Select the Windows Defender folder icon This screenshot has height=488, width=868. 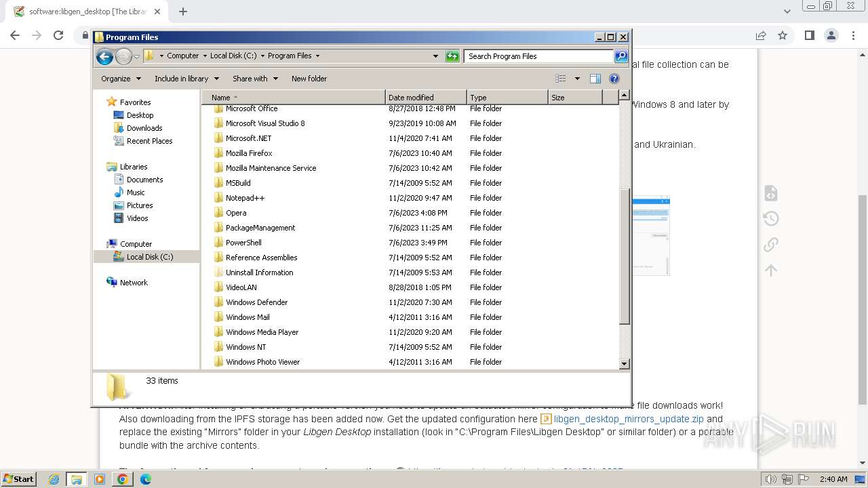coord(218,302)
